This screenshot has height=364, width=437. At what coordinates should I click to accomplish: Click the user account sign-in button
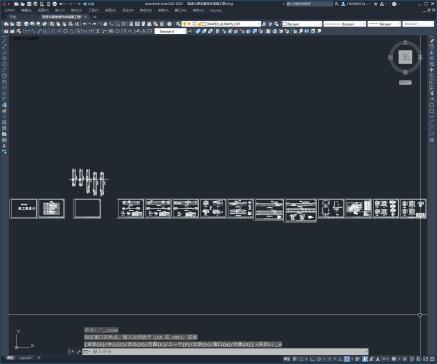coord(356,4)
